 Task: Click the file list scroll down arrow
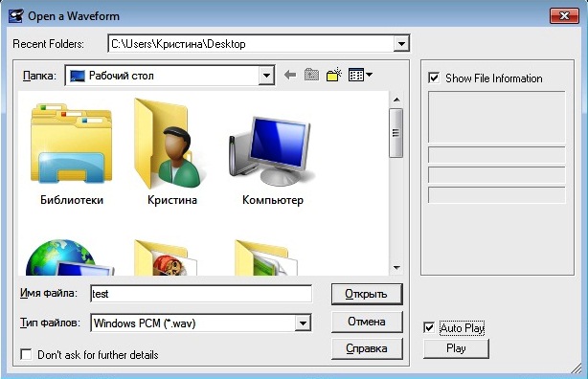point(396,268)
